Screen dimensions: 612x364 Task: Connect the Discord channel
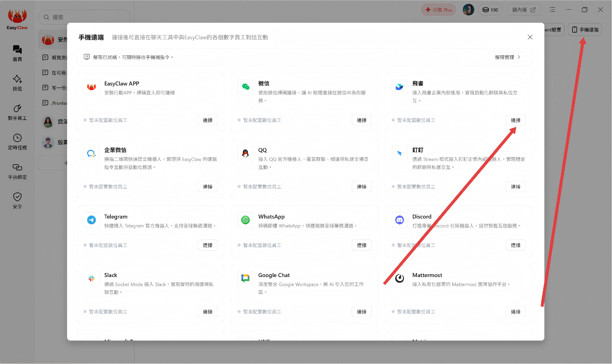coord(516,245)
